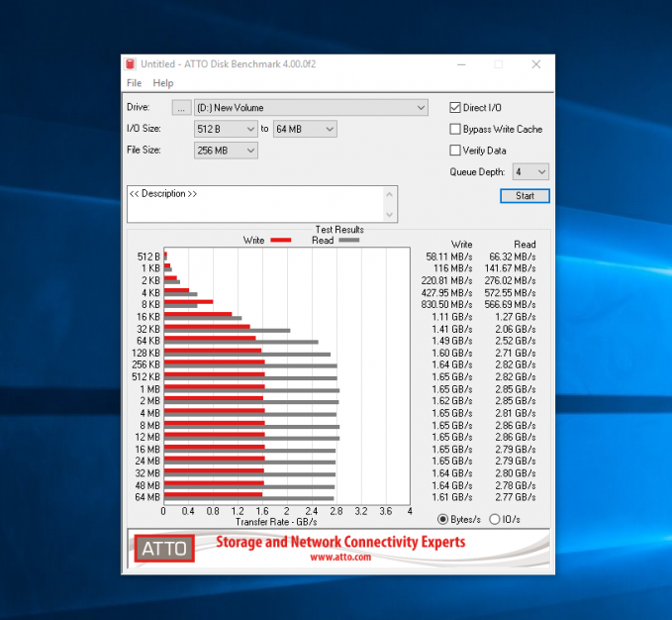The image size is (672, 620).
Task: Click the 64 MB row label in chart
Action: click(147, 497)
